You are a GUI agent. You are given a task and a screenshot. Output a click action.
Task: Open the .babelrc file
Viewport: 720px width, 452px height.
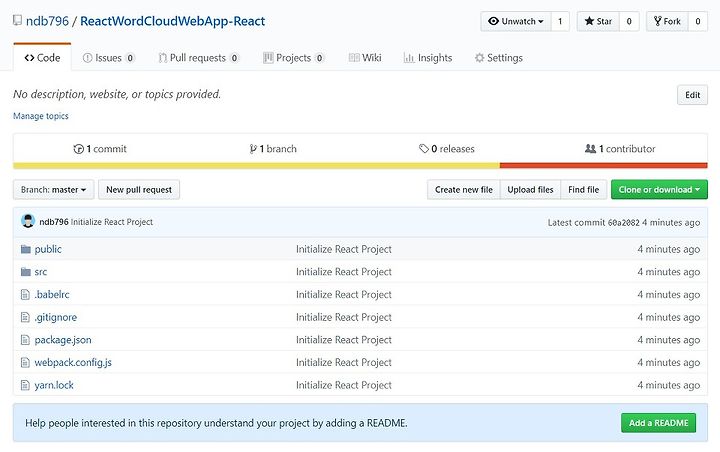pos(52,294)
